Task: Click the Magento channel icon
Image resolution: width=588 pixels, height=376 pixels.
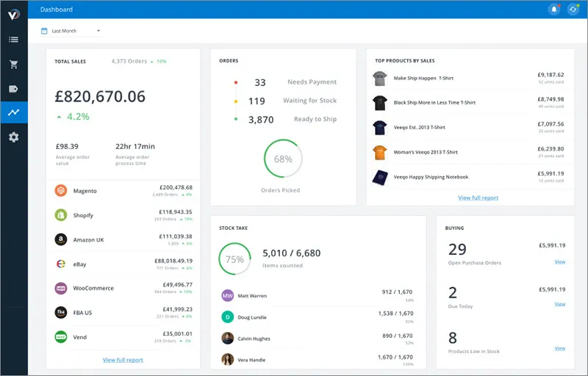Action: (61, 191)
